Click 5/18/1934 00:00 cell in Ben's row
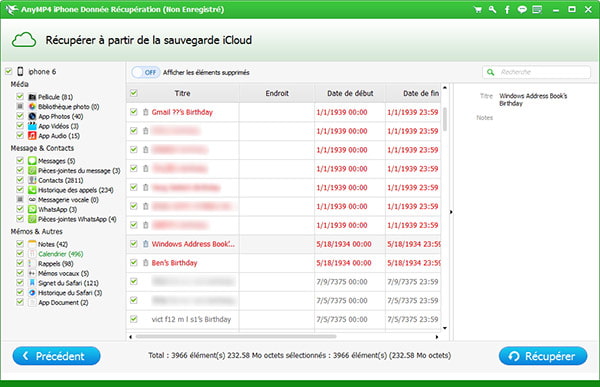 pos(344,263)
